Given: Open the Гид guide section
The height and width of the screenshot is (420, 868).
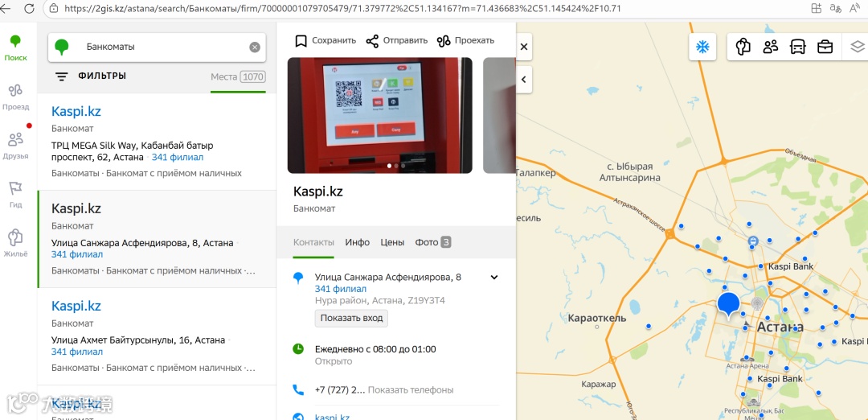Looking at the screenshot, I should pyautogui.click(x=15, y=195).
